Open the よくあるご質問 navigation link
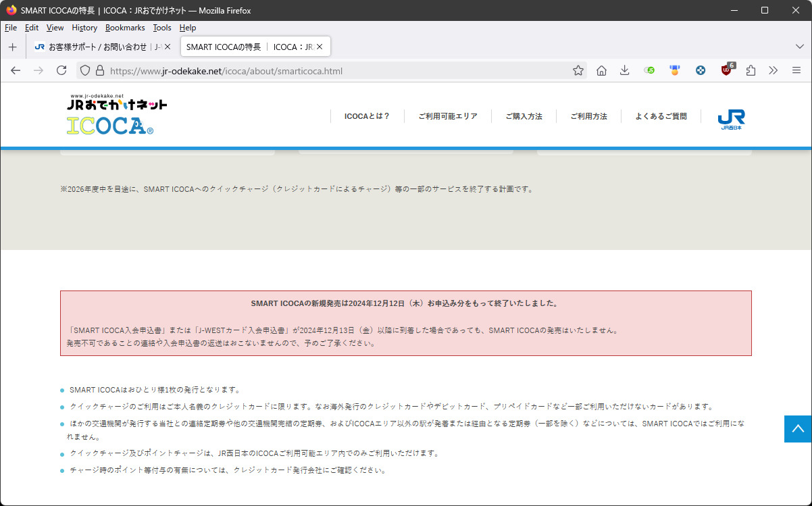Image resolution: width=812 pixels, height=506 pixels. click(661, 116)
